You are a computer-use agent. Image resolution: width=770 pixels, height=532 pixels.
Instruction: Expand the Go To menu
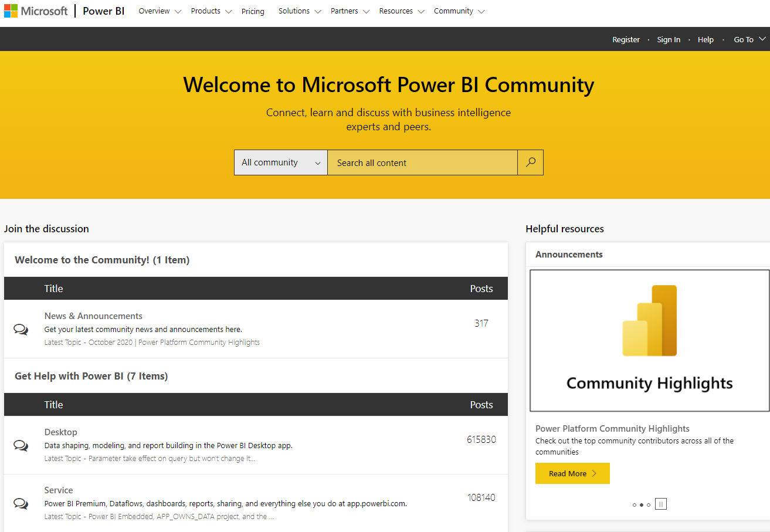(x=750, y=39)
